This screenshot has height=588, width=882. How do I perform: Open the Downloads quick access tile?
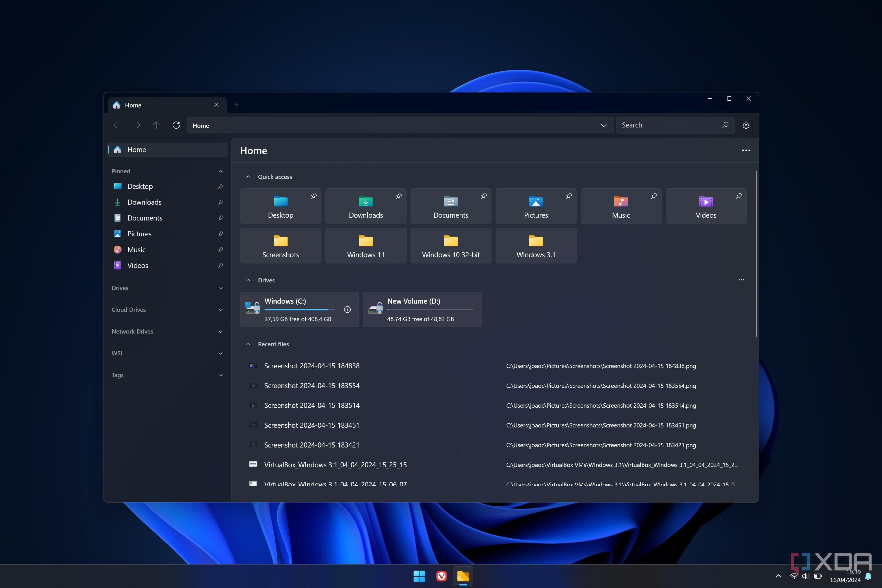pyautogui.click(x=366, y=206)
